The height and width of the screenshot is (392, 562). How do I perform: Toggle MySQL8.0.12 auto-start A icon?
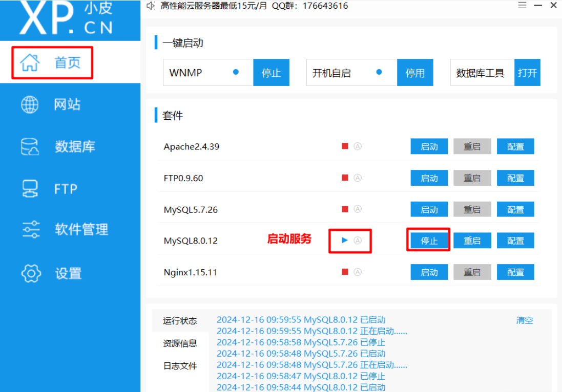pos(358,241)
